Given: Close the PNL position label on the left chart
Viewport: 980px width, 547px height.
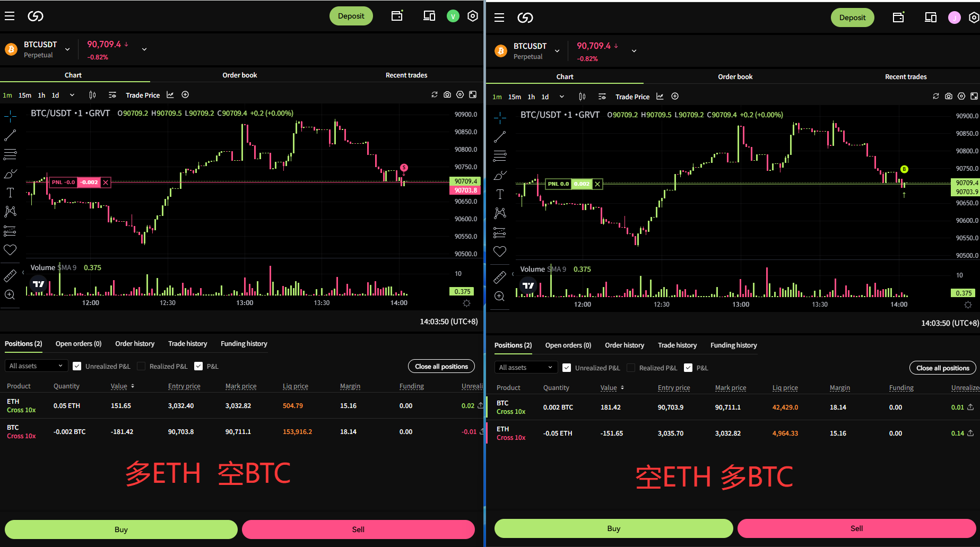Looking at the screenshot, I should coord(106,183).
